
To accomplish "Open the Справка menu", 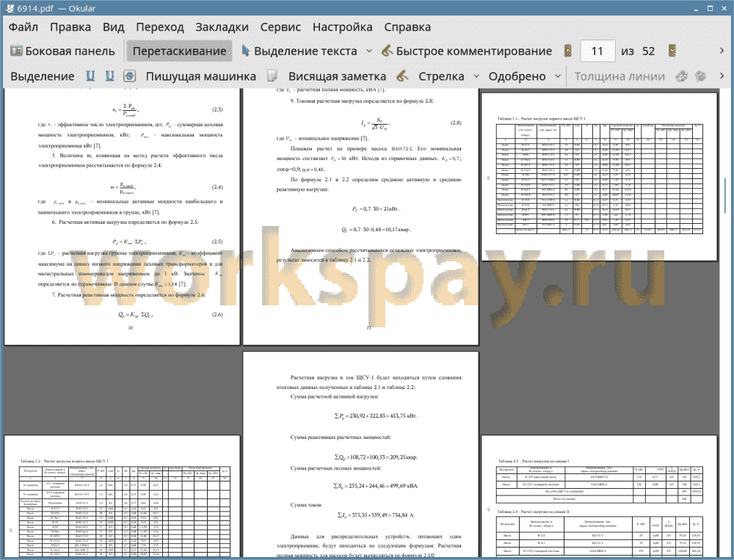I will coord(407,27).
